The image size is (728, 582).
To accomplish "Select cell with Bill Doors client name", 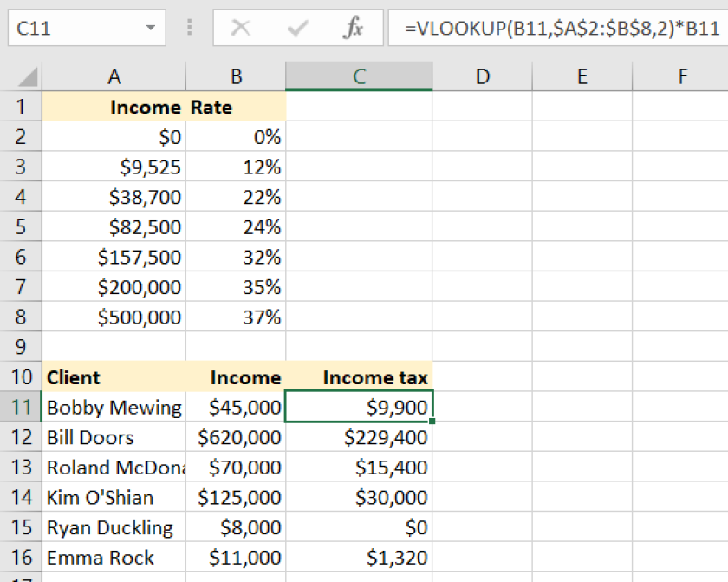I will (114, 437).
